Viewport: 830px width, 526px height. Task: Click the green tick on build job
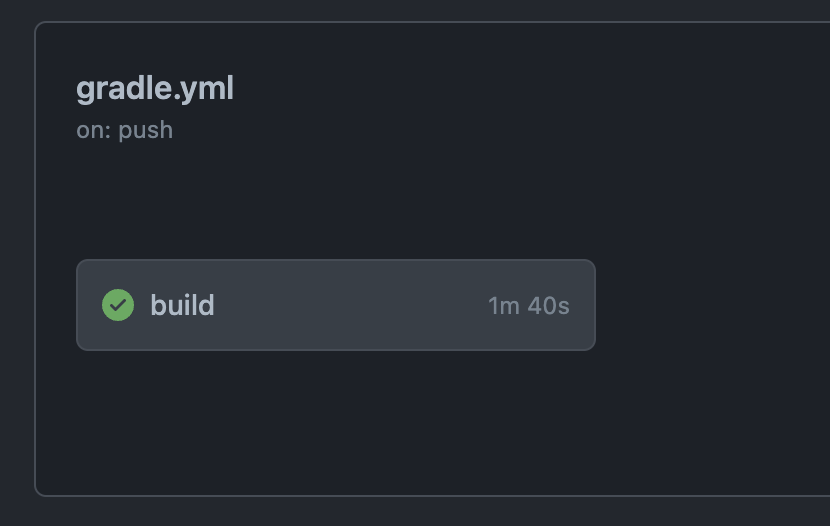tap(118, 305)
